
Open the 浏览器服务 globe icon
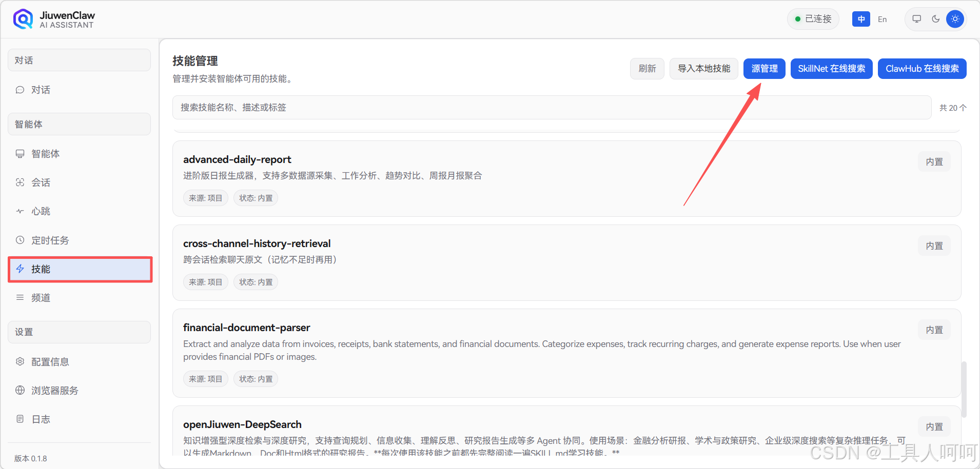point(20,390)
